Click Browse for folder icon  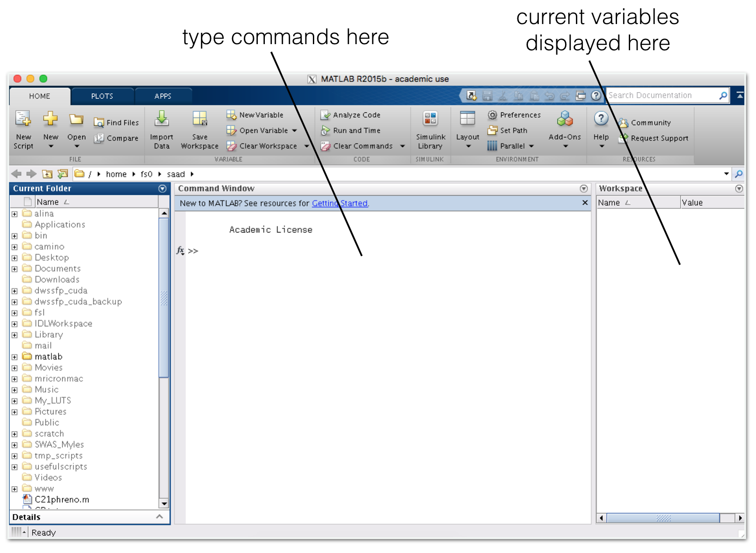tap(62, 174)
